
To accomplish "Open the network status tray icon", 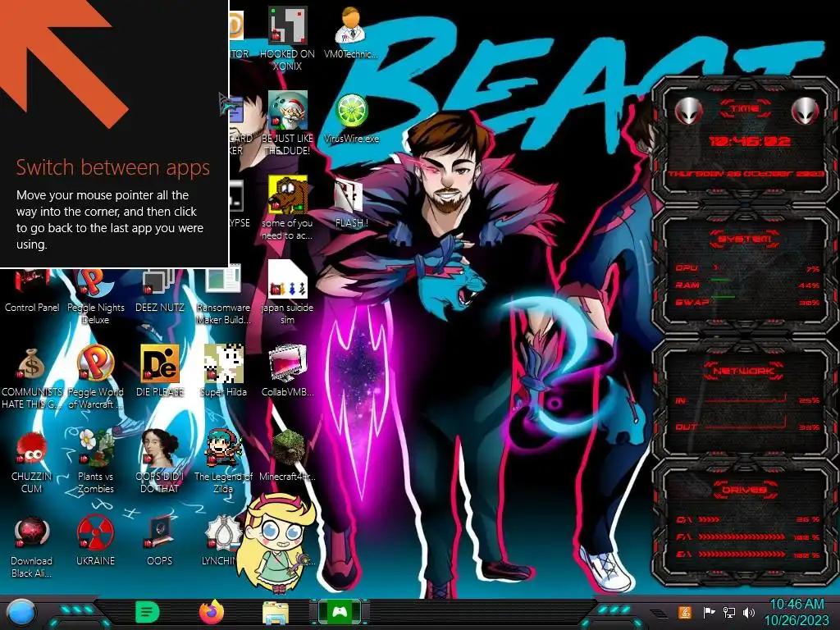I will 728,612.
